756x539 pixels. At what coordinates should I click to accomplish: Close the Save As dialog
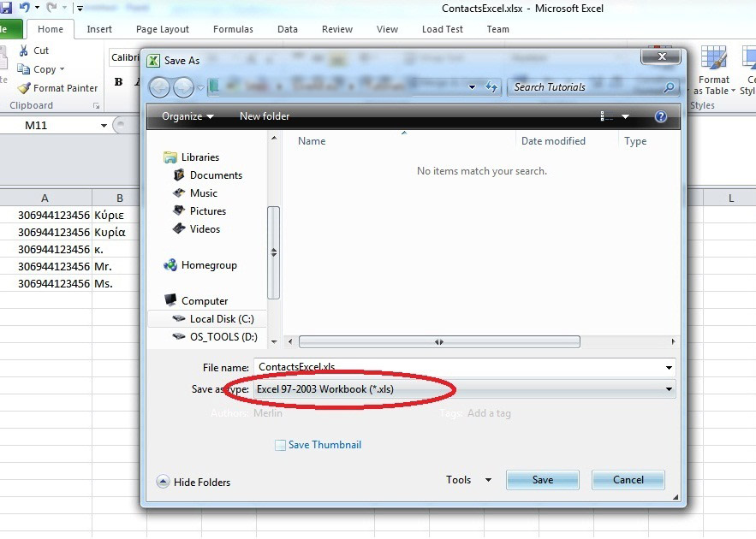(x=661, y=56)
